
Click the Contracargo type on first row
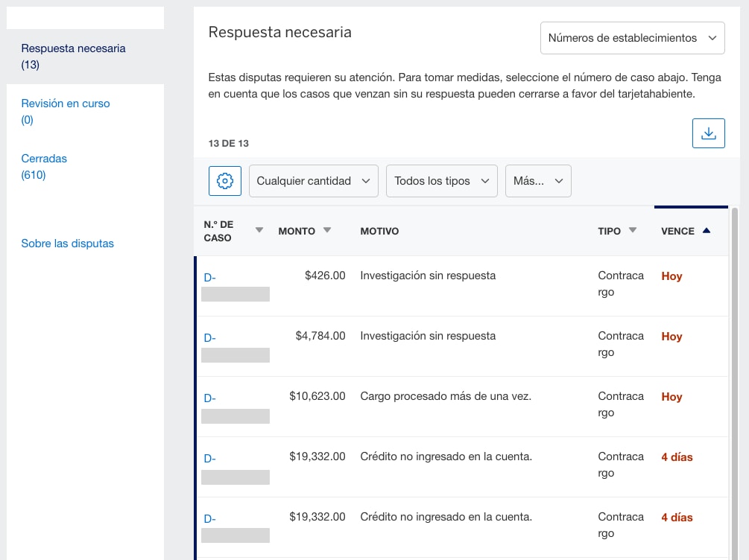click(x=621, y=283)
